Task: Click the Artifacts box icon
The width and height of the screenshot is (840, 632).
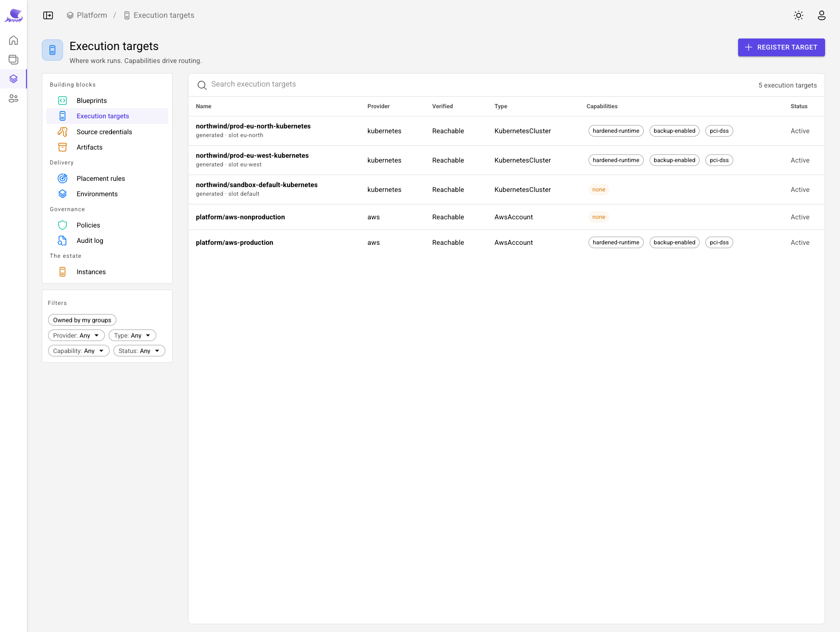Action: click(x=63, y=147)
